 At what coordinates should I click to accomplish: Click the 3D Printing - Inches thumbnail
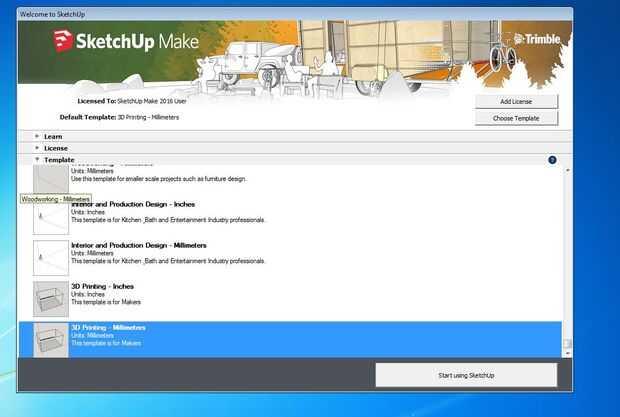coord(51,299)
